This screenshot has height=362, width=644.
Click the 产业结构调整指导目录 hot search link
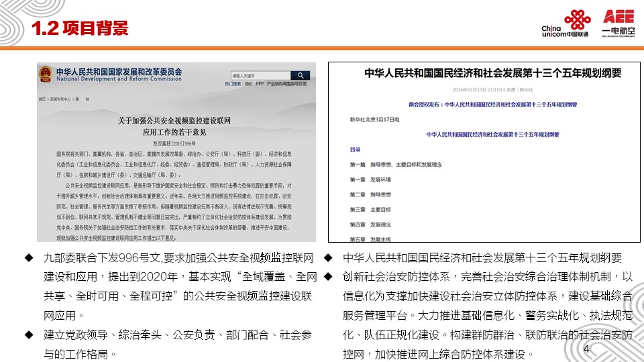coord(286,84)
